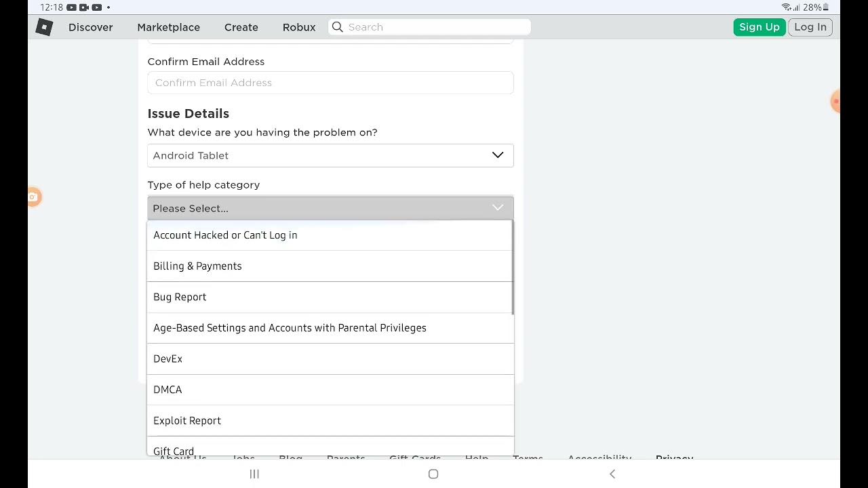868x488 pixels.
Task: Collapse the Please Select help category dropdown
Action: click(x=330, y=208)
